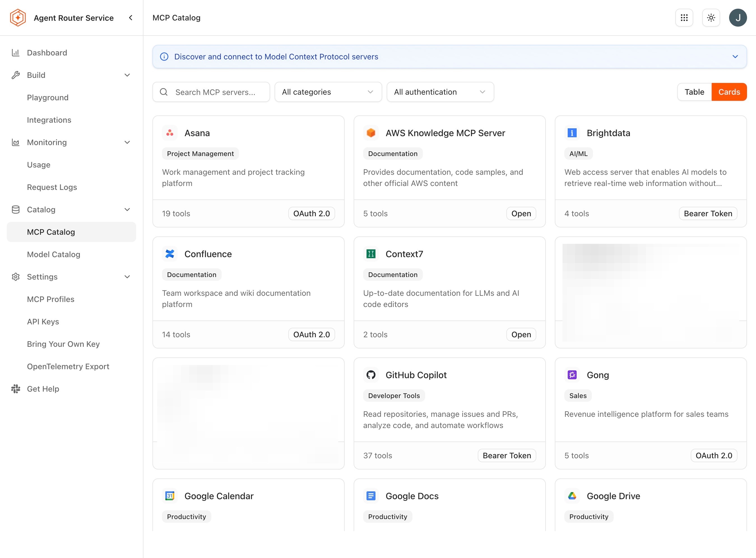
Task: Click GitHub Copilot's Bearer Token badge
Action: point(507,455)
